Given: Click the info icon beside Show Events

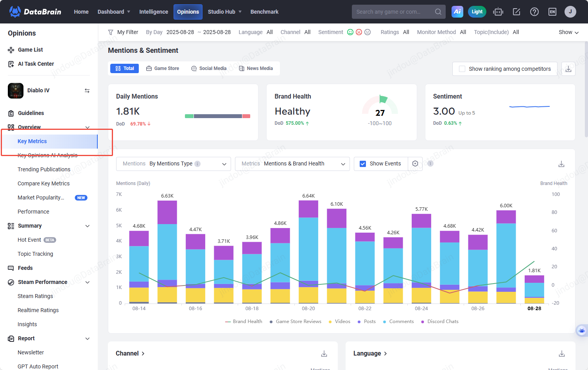Looking at the screenshot, I should coord(430,163).
